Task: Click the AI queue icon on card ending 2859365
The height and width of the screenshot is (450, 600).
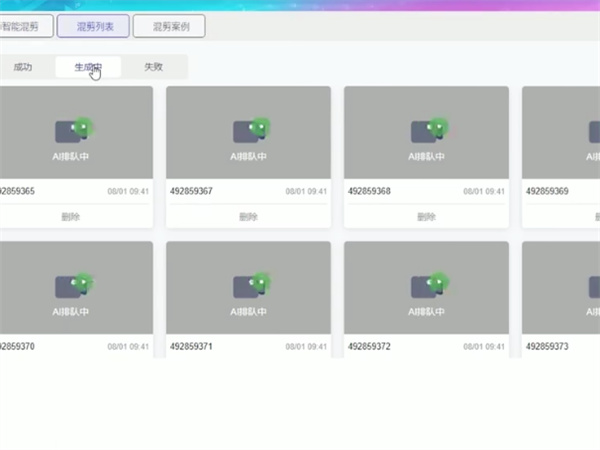Action: point(74,130)
